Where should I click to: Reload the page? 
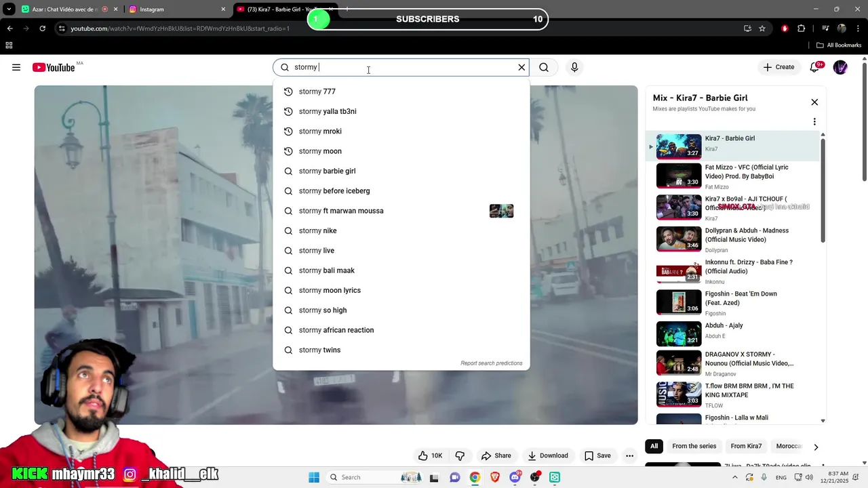coord(42,28)
